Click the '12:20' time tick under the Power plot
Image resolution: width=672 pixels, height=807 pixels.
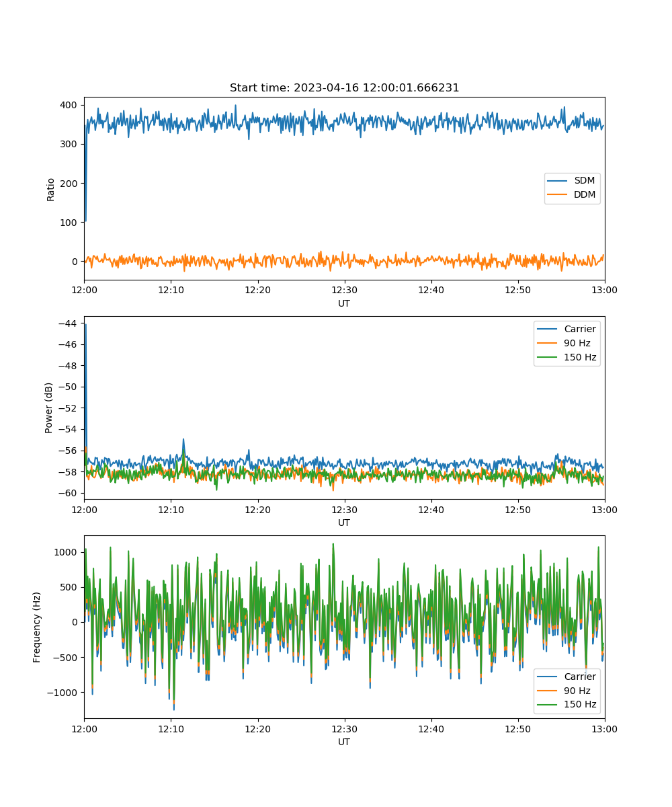pyautogui.click(x=257, y=509)
